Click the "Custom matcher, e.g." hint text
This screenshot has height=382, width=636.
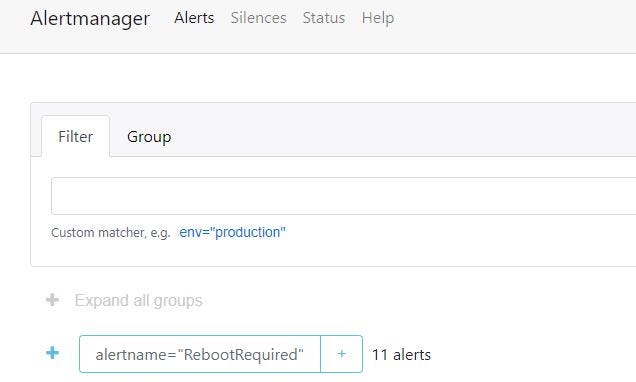(111, 233)
